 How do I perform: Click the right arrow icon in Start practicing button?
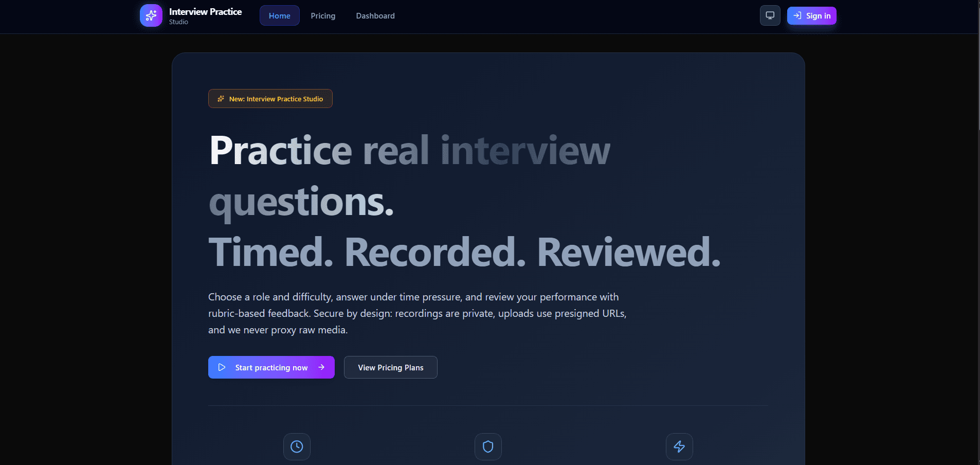tap(322, 367)
